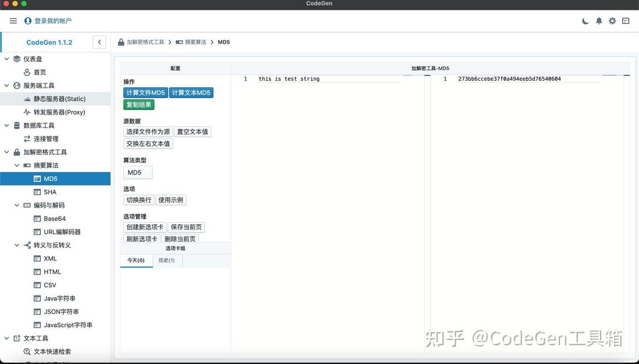Click 创建新选项卡 button
639x364 pixels.
(145, 227)
